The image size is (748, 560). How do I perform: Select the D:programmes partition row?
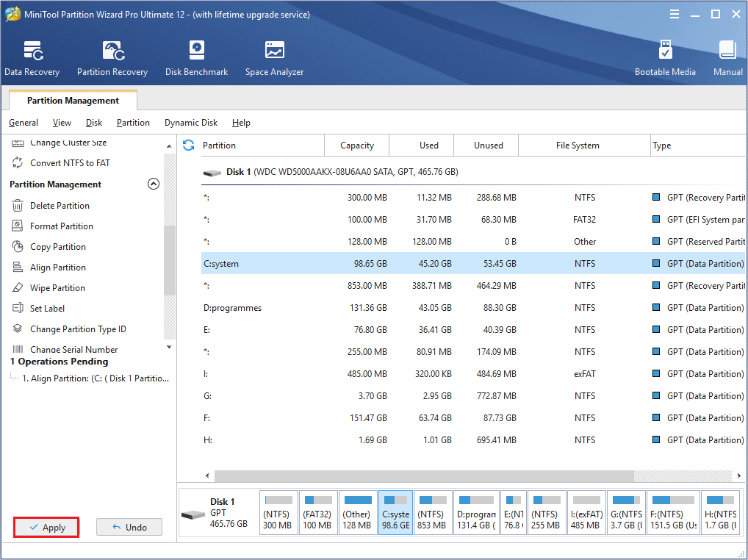pos(472,308)
